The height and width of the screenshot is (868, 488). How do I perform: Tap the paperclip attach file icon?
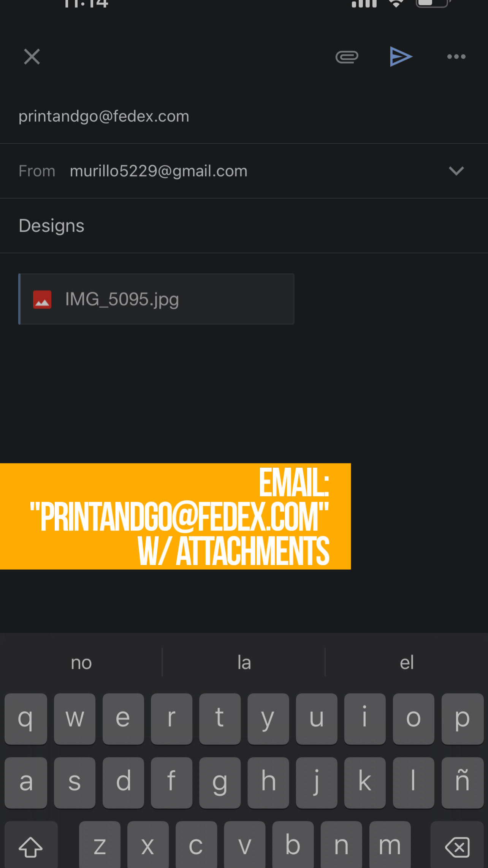347,57
